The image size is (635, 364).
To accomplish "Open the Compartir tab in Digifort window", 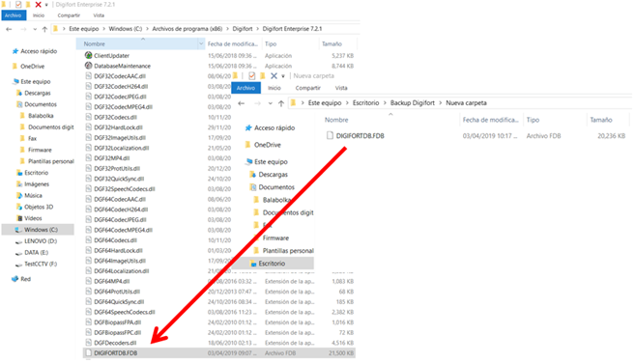I will (69, 15).
